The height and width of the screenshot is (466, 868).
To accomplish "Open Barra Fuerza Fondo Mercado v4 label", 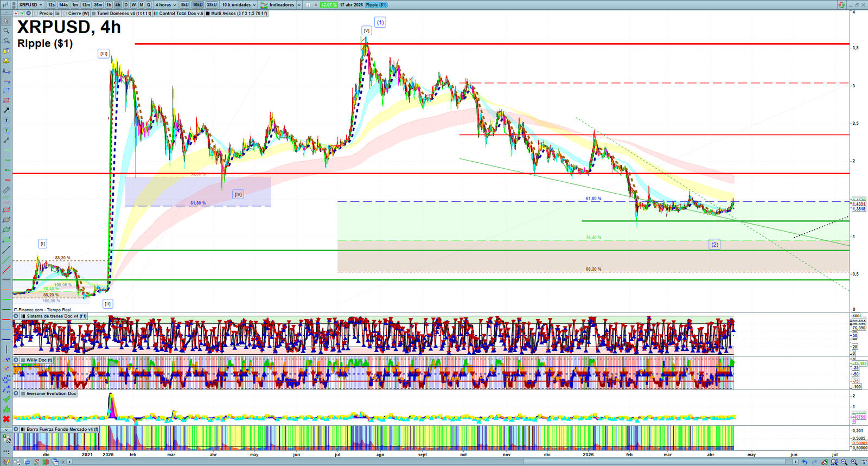I will [x=62, y=429].
